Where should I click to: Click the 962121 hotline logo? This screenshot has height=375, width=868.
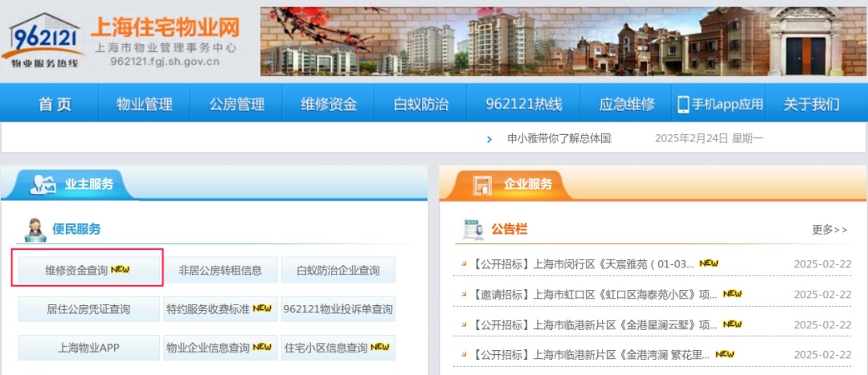[43, 40]
